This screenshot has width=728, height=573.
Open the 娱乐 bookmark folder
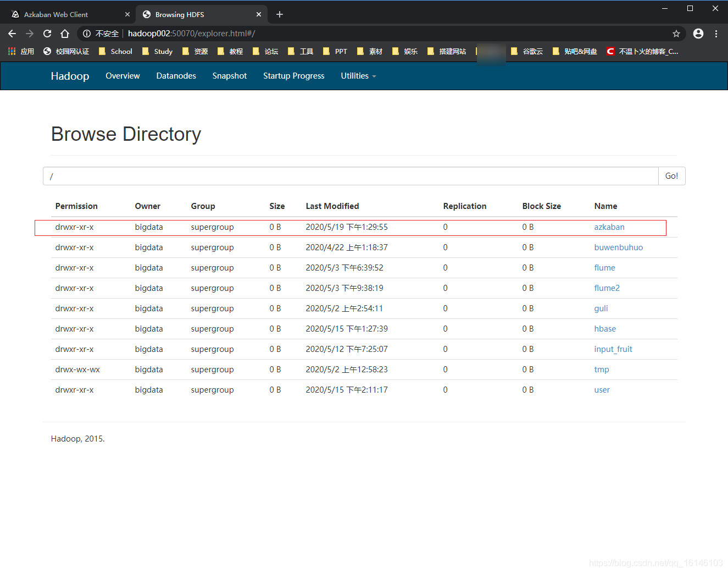click(x=405, y=51)
